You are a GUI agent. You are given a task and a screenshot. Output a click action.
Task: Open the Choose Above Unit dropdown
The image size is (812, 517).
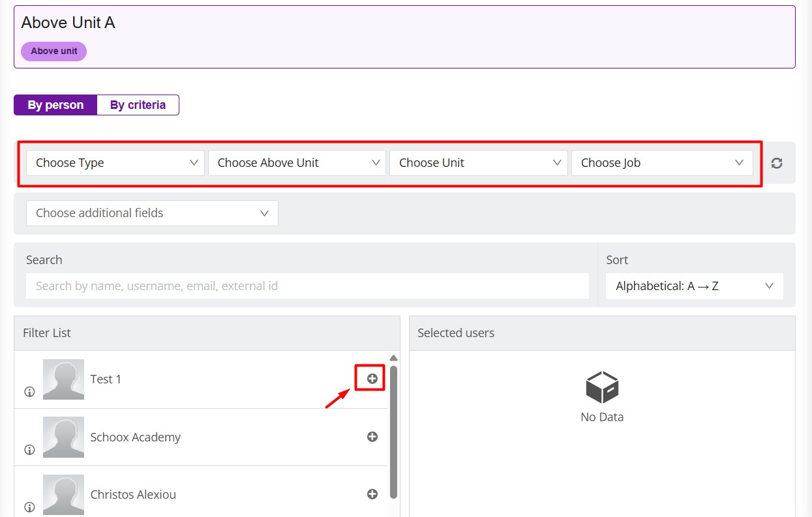coord(297,163)
